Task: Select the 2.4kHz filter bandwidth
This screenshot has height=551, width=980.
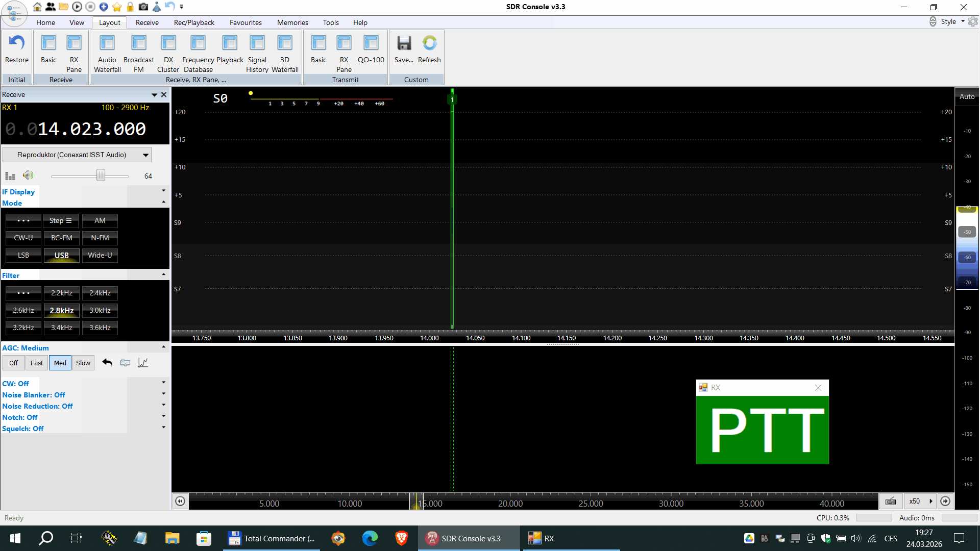Action: [100, 293]
